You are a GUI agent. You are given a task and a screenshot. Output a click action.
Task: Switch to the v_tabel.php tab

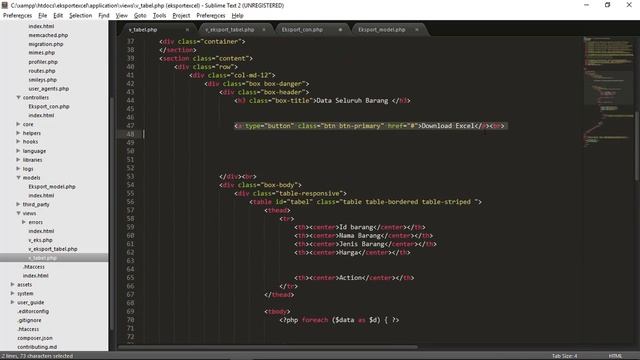pos(143,30)
